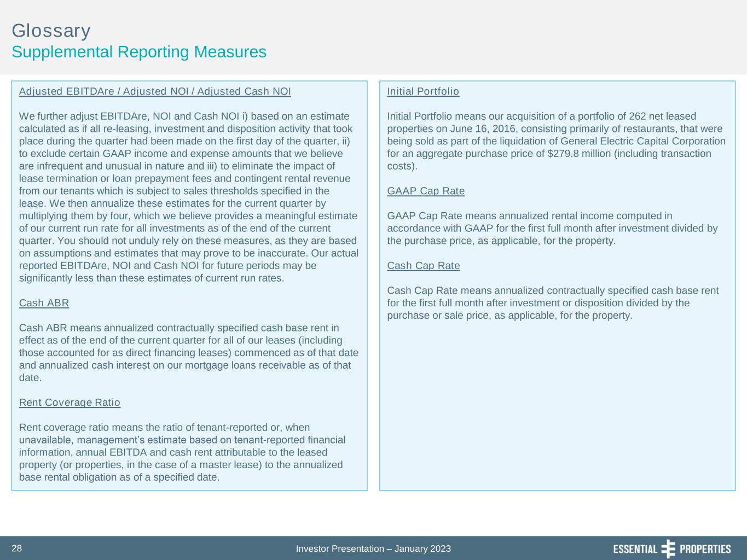The width and height of the screenshot is (747, 560).
Task: Click the Initial Portfolio definition paragraph
Action: 556,141
